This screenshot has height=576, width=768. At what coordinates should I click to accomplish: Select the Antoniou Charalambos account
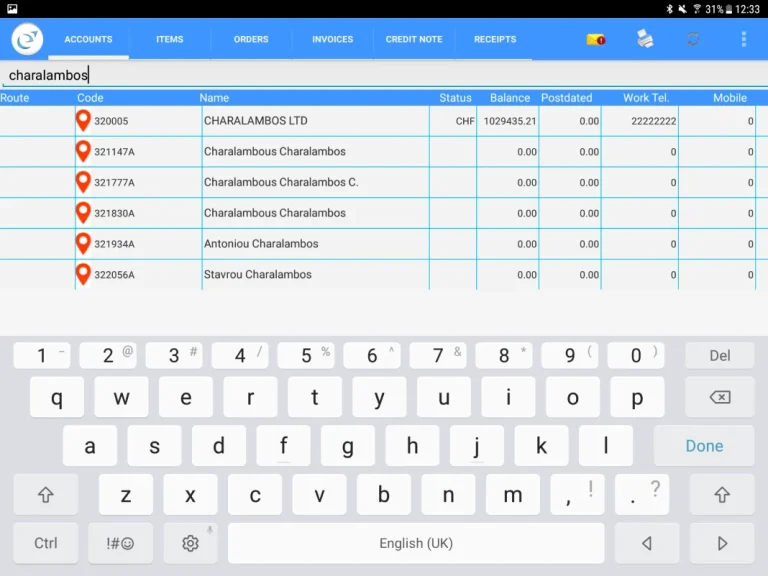pyautogui.click(x=261, y=243)
